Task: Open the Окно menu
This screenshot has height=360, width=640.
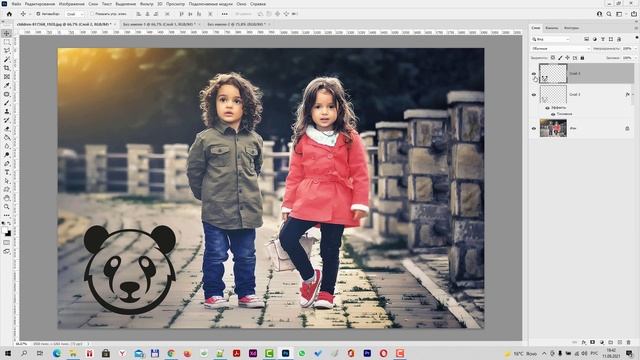Action: [241, 4]
